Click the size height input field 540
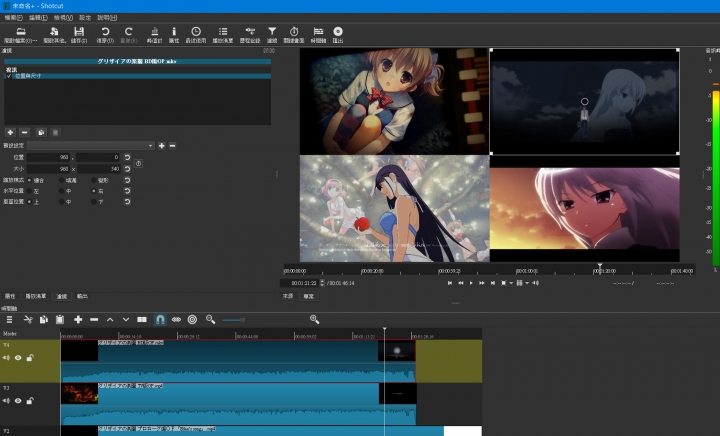 pos(98,169)
